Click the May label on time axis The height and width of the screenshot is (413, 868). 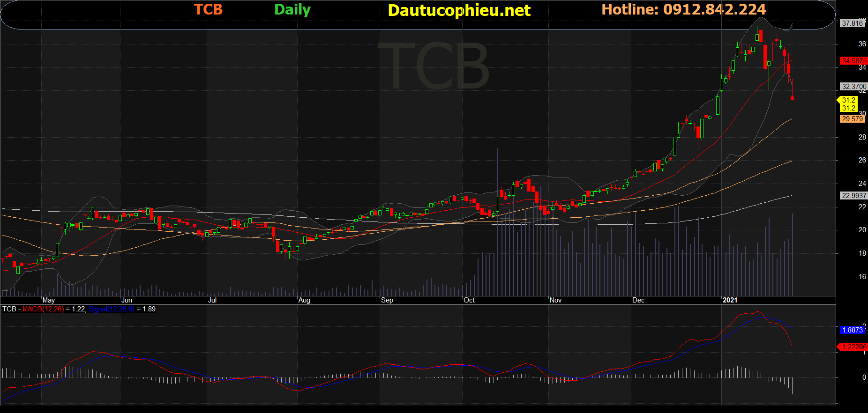click(x=49, y=300)
